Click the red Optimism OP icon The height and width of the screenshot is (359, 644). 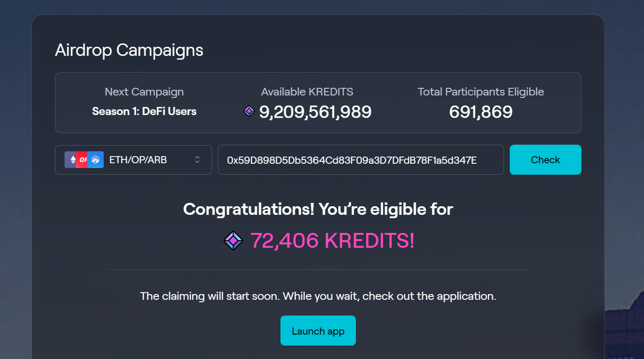[83, 160]
